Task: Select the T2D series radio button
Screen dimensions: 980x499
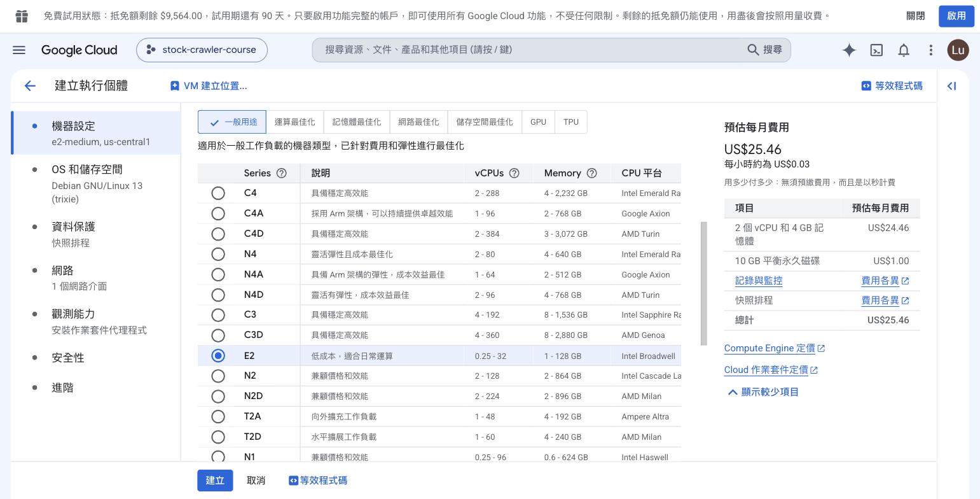Action: click(218, 437)
